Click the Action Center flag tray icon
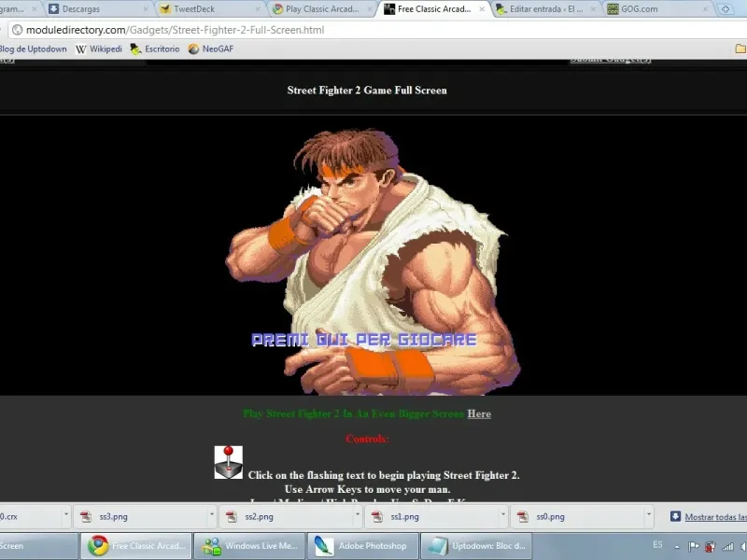The height and width of the screenshot is (560, 747). pyautogui.click(x=694, y=547)
